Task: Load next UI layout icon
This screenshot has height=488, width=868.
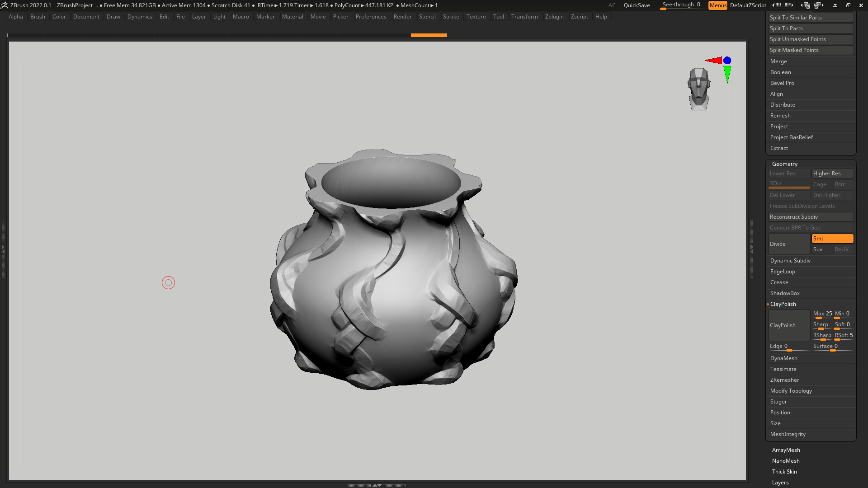Action: pyautogui.click(x=819, y=5)
